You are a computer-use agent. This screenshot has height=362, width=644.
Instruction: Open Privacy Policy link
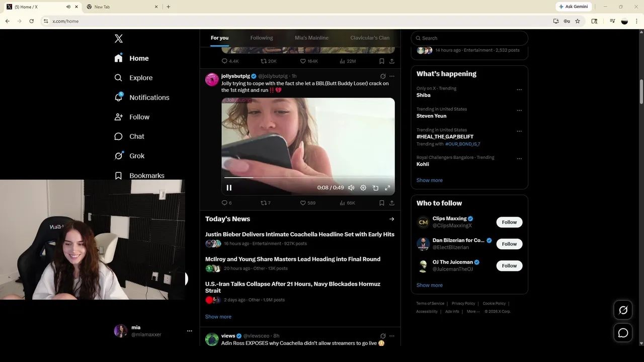click(x=463, y=304)
